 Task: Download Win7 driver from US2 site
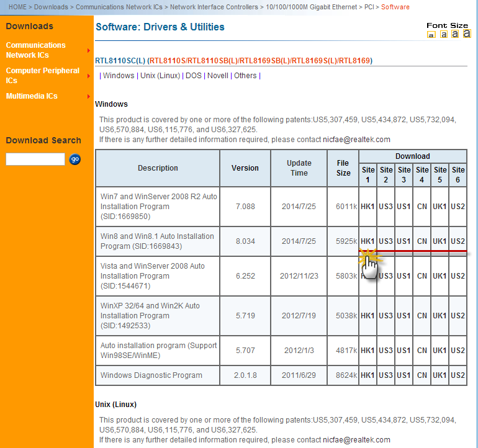458,207
